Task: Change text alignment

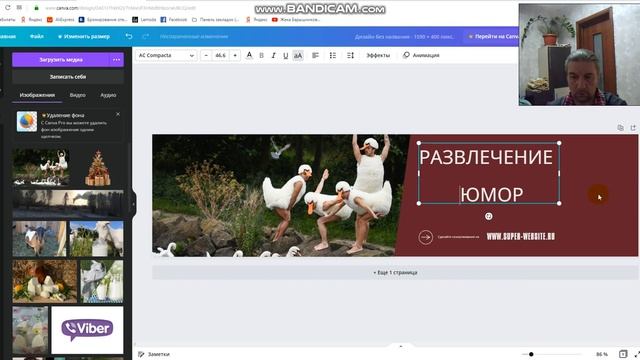Action: click(x=316, y=55)
